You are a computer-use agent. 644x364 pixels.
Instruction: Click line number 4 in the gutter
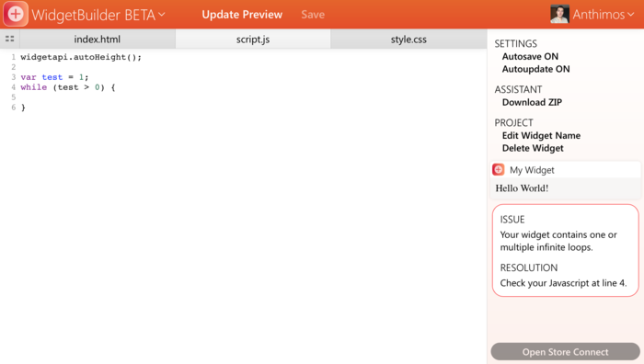coord(13,87)
